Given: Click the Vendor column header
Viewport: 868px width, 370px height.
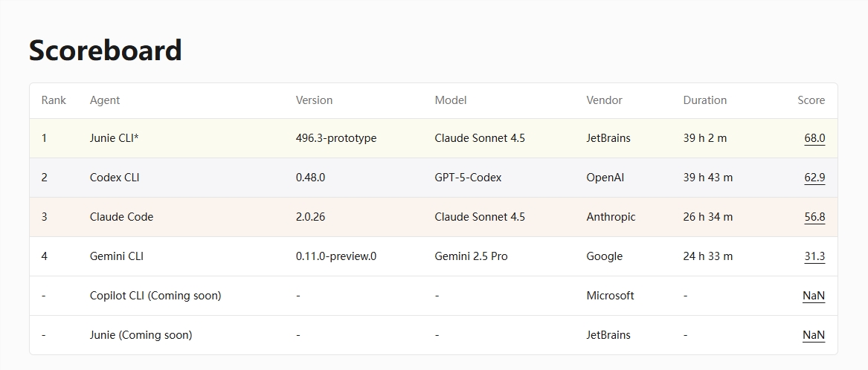Looking at the screenshot, I should [x=604, y=100].
